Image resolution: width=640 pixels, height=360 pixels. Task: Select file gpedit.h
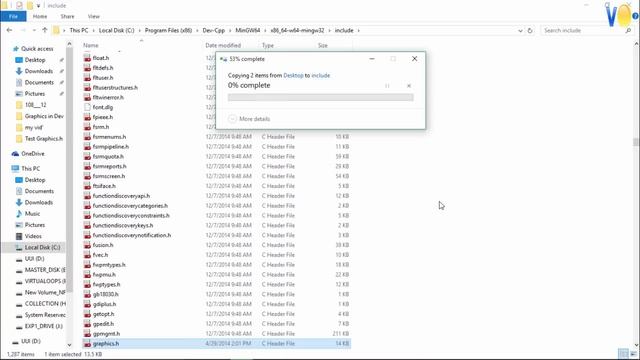click(x=103, y=324)
